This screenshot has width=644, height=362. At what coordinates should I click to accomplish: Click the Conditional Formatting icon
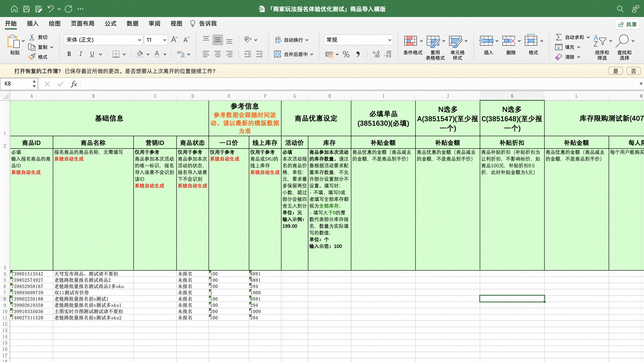[x=410, y=41]
